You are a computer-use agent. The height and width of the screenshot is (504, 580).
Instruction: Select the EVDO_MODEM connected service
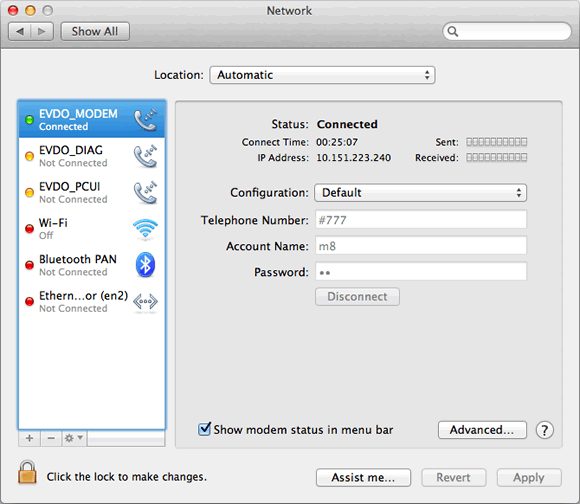pos(92,119)
